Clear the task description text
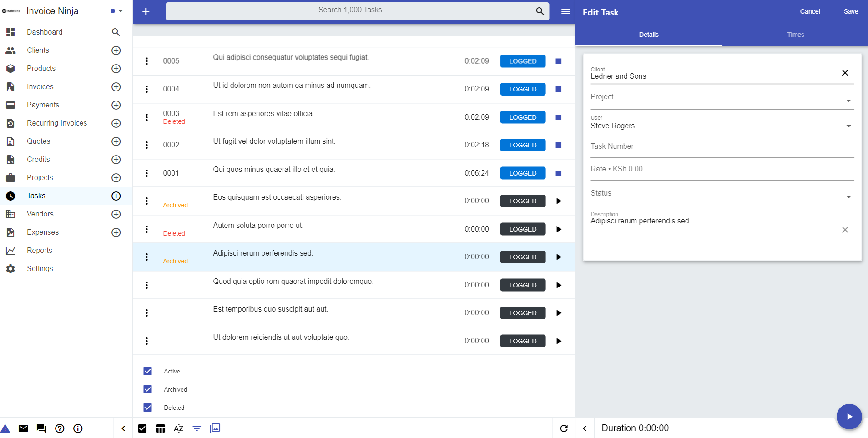 pyautogui.click(x=845, y=230)
